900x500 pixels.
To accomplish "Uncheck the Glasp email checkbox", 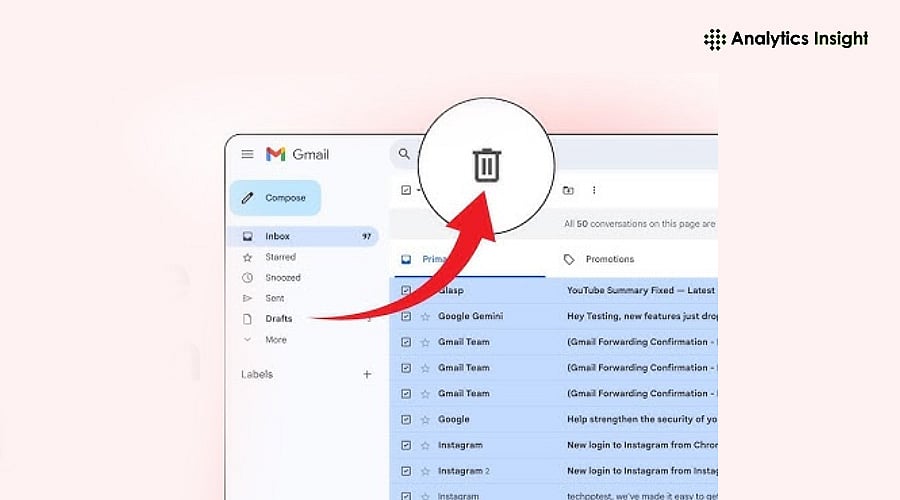I will (x=406, y=290).
